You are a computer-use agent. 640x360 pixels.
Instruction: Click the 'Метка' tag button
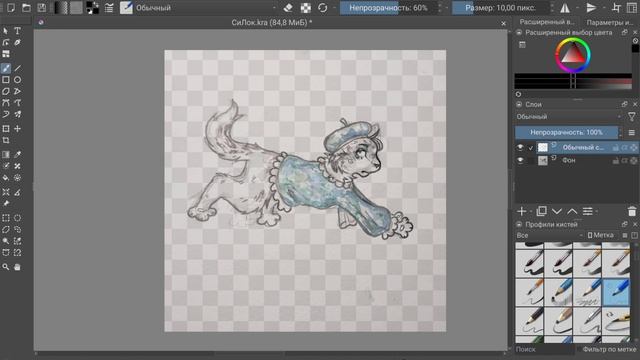pyautogui.click(x=600, y=236)
